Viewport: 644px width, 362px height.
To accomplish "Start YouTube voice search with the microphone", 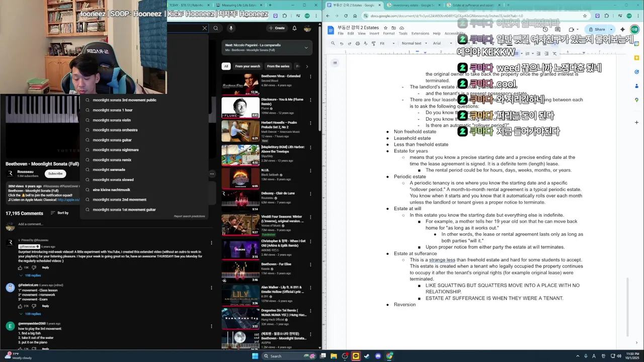I will point(231,28).
